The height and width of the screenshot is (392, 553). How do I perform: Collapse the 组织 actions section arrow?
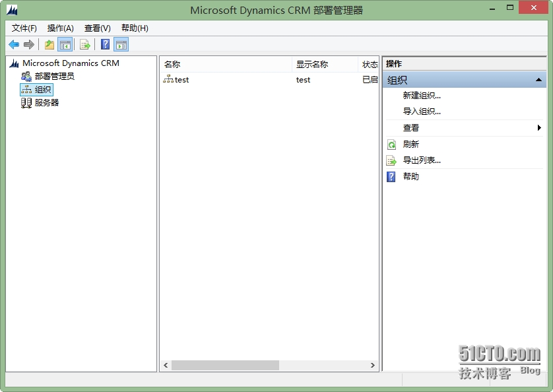click(x=538, y=80)
